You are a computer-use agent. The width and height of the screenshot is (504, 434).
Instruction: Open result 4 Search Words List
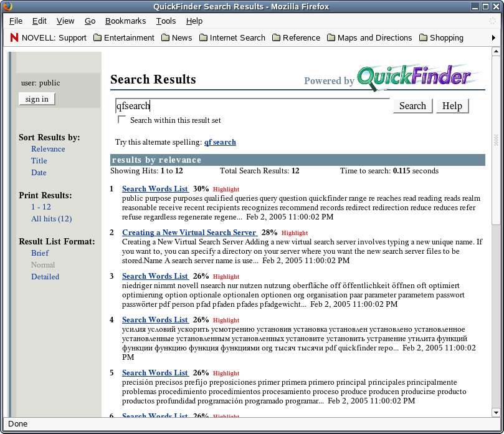coord(155,320)
